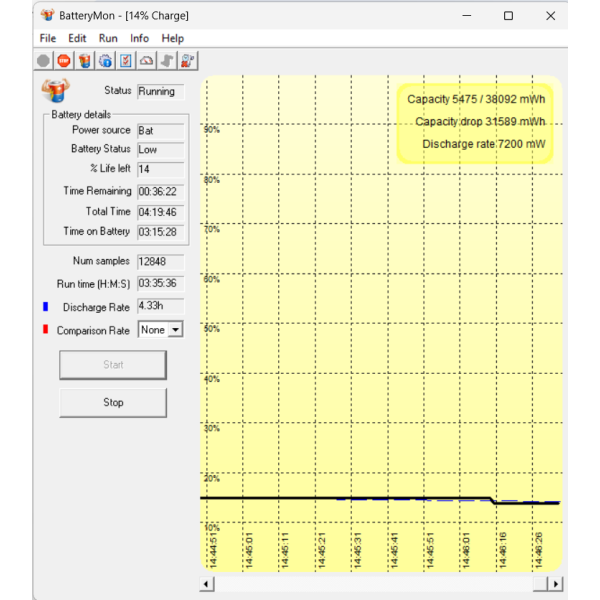
Task: Click the Stop button
Action: [113, 403]
